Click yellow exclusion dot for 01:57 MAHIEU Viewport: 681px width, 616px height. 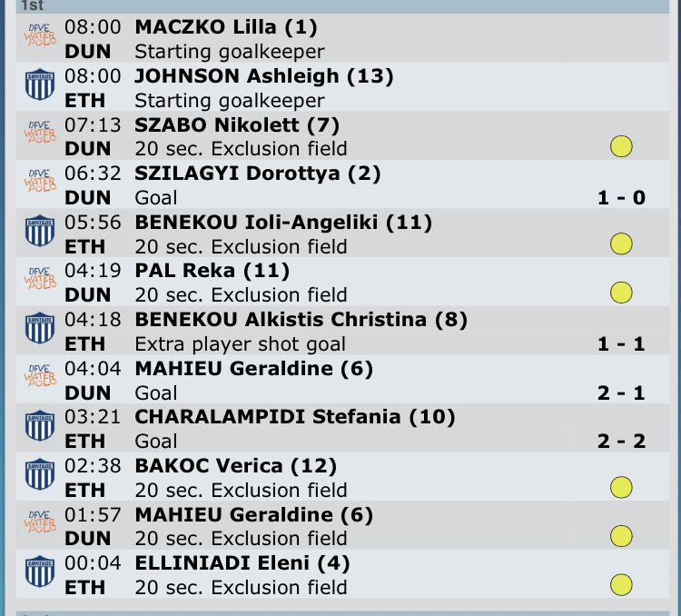coord(621,536)
